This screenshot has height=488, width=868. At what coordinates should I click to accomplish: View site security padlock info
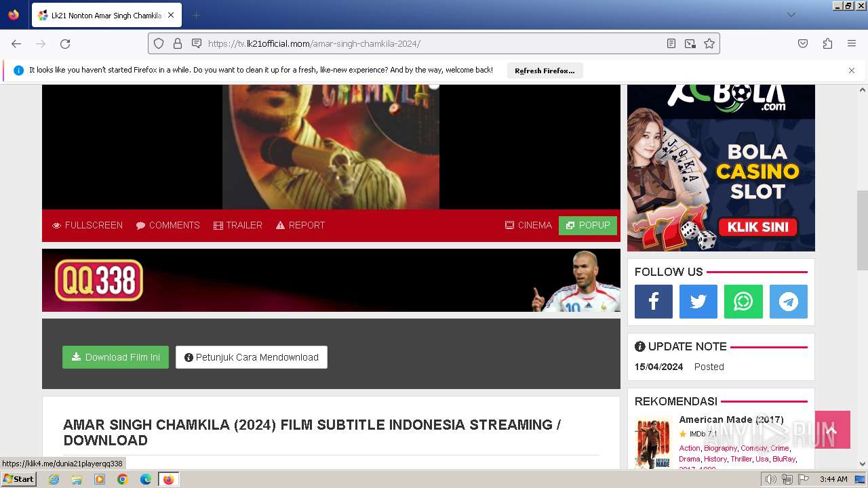pos(178,43)
